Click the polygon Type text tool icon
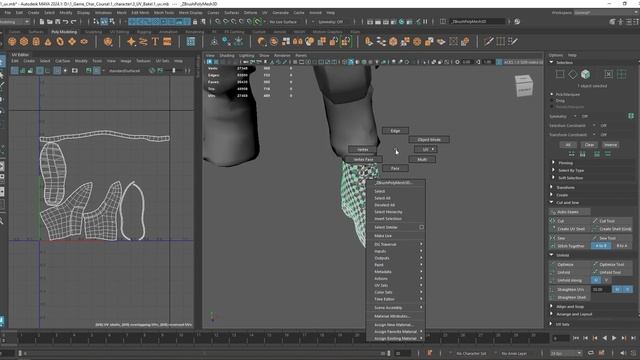Image resolution: width=640 pixels, height=360 pixels. pos(155,41)
